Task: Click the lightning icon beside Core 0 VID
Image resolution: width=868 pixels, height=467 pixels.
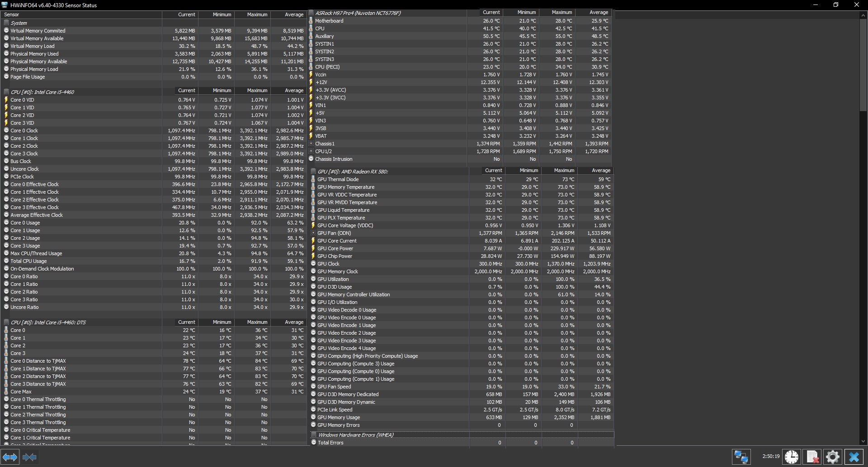Action: pos(6,100)
